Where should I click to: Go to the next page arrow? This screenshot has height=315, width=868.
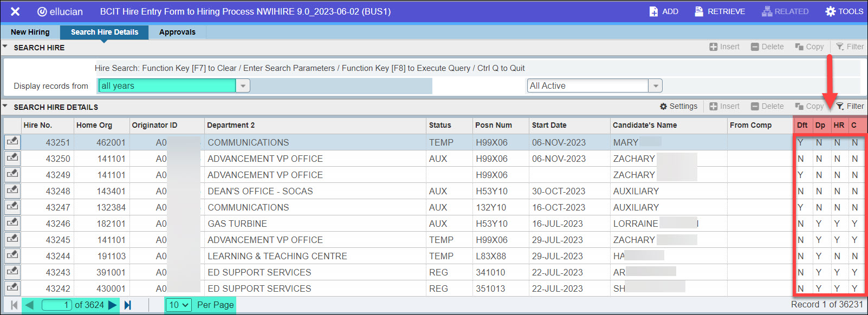(113, 305)
